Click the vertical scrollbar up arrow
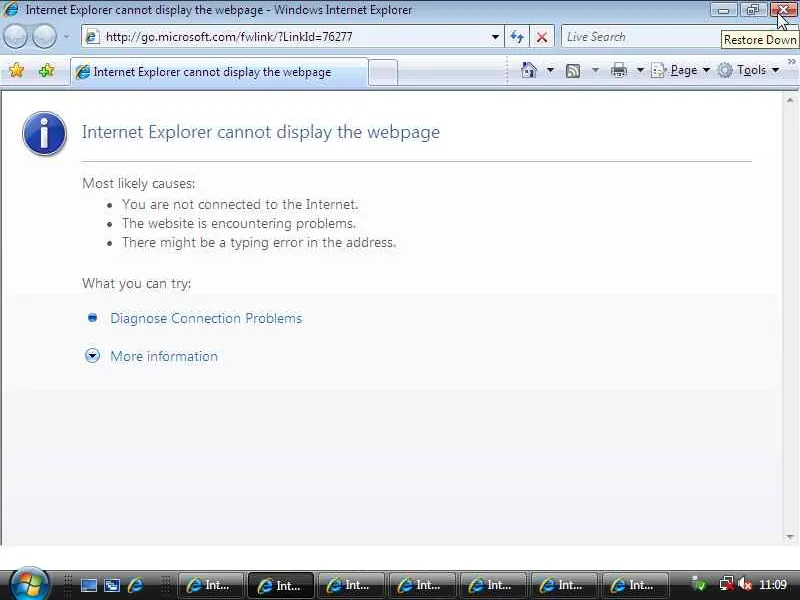 pos(790,101)
